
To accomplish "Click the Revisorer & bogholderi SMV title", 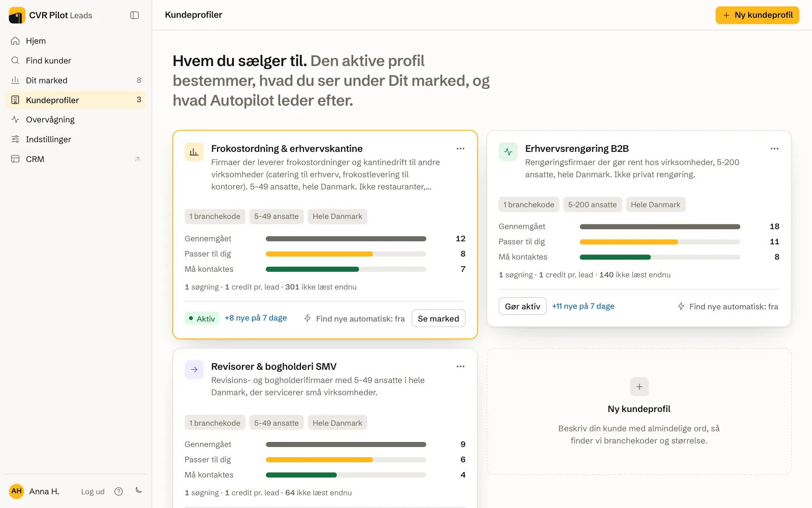I will tap(274, 367).
